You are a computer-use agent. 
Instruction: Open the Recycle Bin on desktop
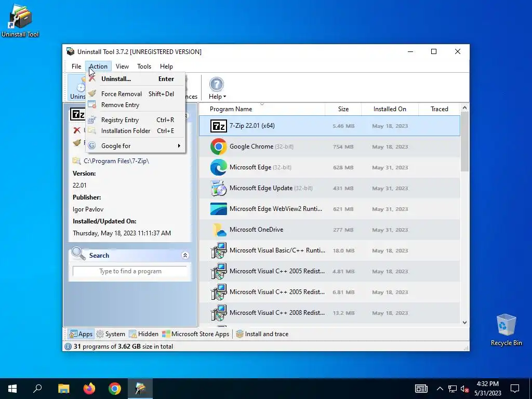pyautogui.click(x=506, y=330)
